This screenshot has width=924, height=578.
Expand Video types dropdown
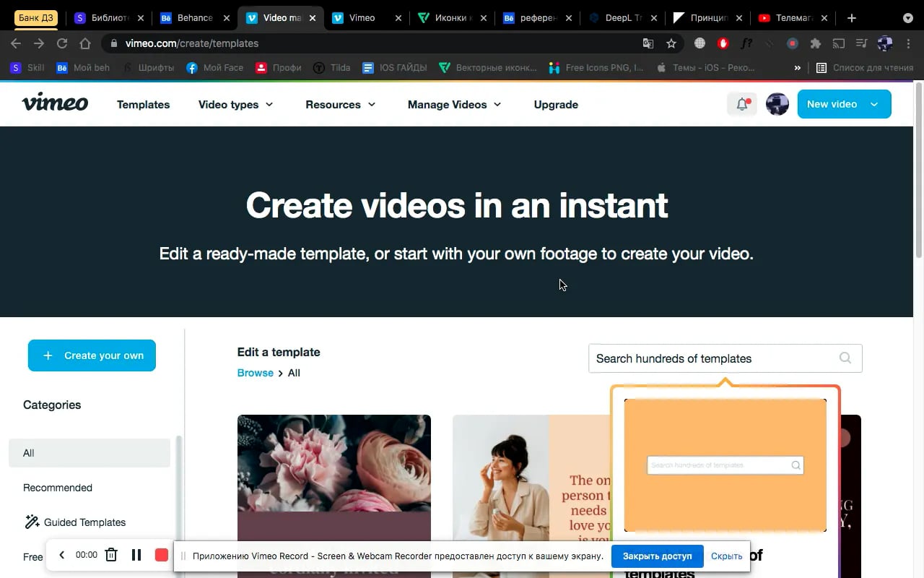(x=236, y=104)
